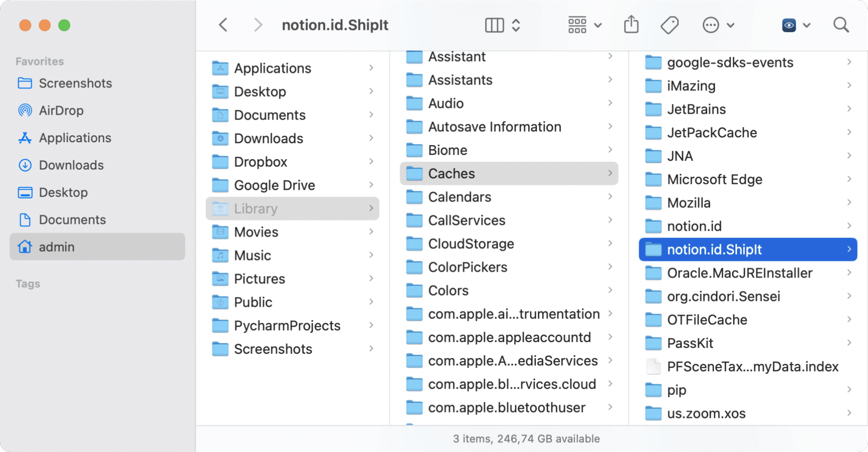Open the Library folder in the column
Screen dimensions: 868x452
coord(256,208)
